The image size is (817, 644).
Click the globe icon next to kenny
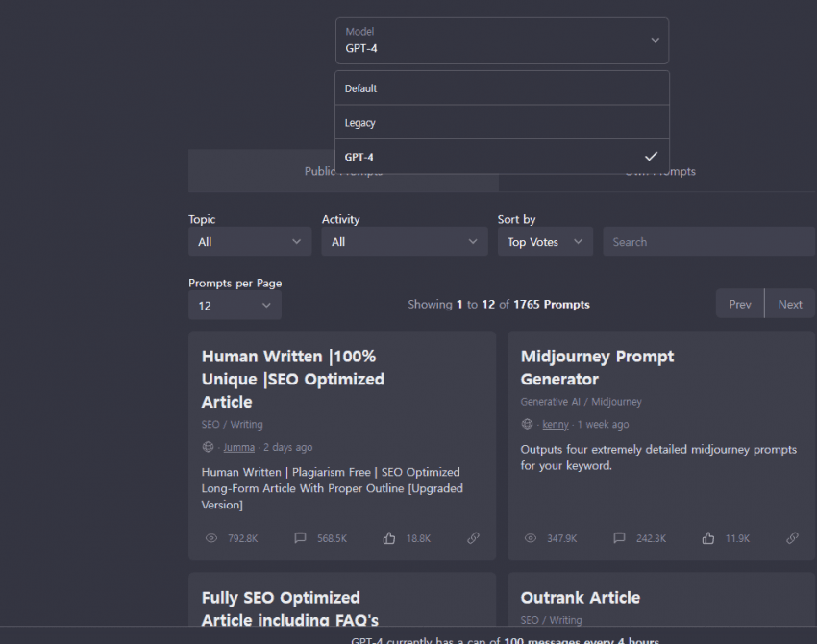[527, 424]
